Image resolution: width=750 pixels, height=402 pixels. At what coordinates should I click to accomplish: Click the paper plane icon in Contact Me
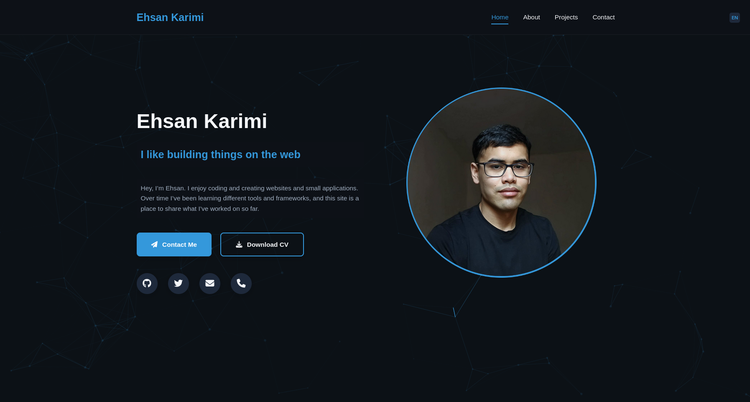[154, 245]
